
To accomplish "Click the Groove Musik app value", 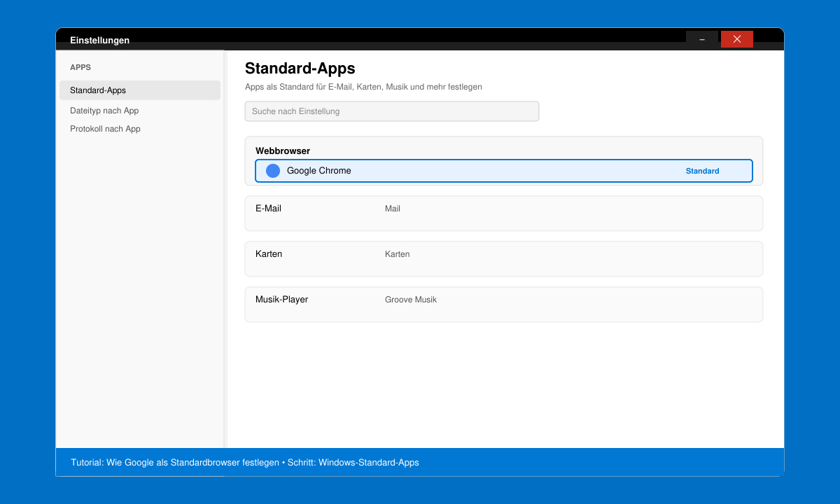I will 411,300.
